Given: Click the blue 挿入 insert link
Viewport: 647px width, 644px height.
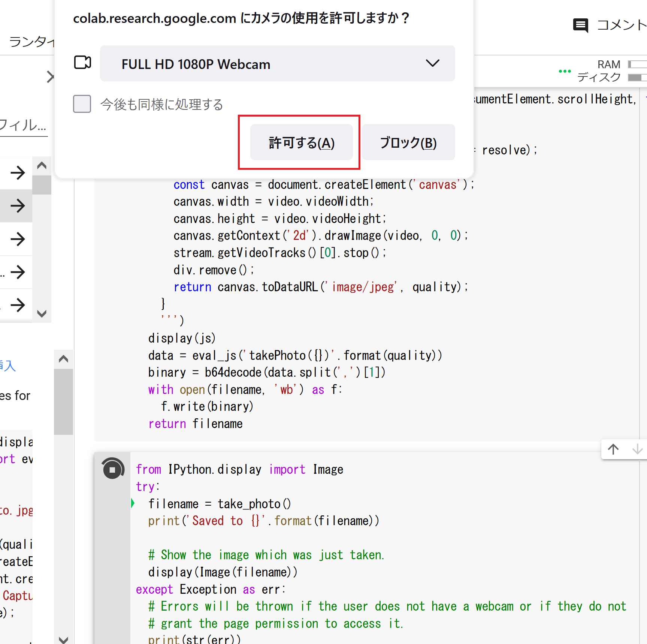Looking at the screenshot, I should point(7,365).
